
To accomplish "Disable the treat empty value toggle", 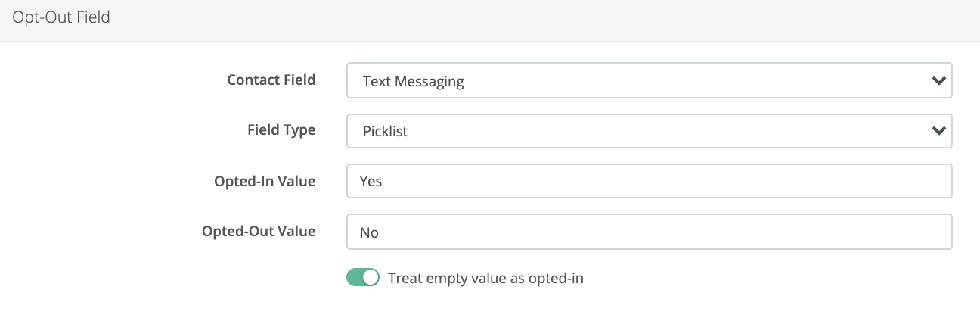I will click(363, 278).
